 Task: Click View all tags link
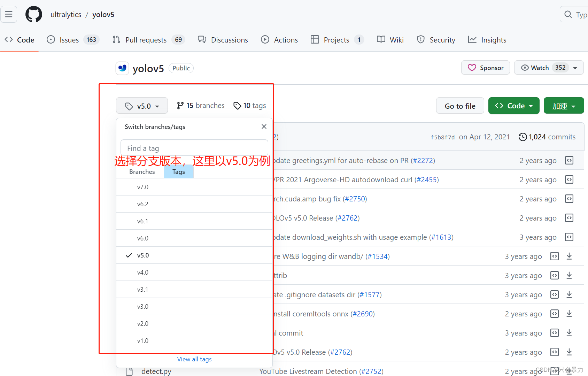click(x=194, y=359)
